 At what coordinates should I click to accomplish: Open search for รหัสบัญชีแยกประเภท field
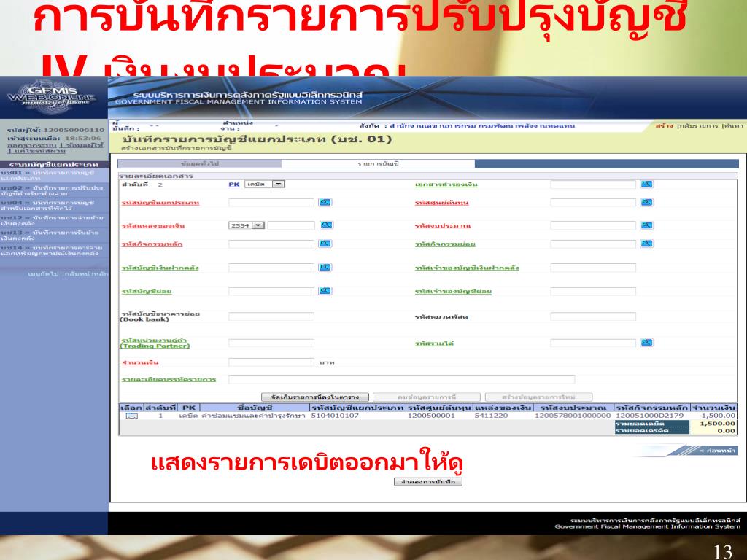tap(325, 203)
